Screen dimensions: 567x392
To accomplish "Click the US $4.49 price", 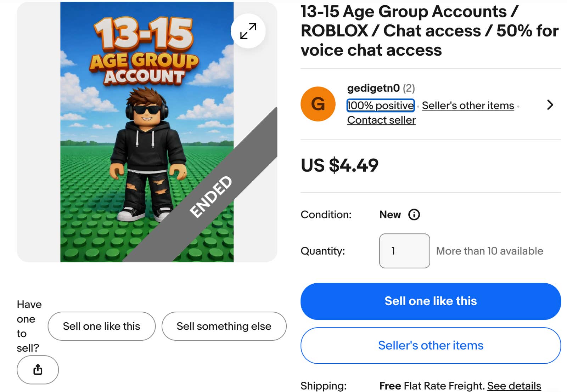I will [339, 165].
